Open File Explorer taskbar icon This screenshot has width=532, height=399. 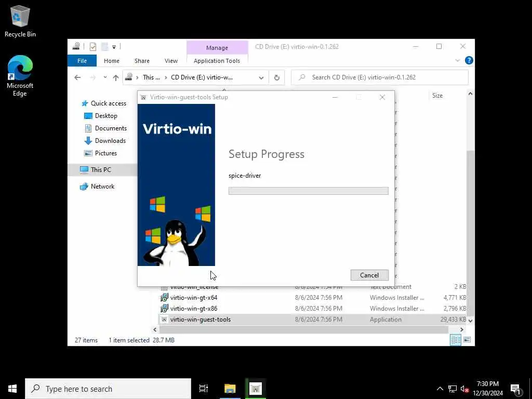pos(230,389)
